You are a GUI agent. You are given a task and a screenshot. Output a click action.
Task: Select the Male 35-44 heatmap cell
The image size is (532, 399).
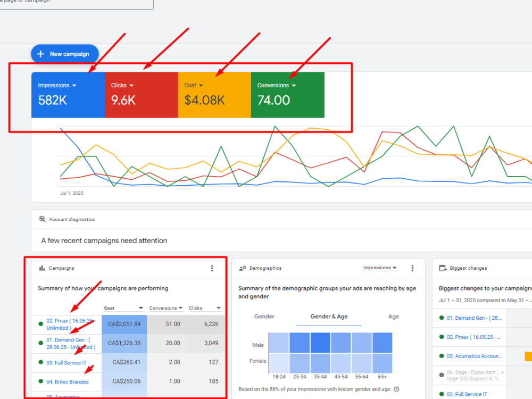click(320, 343)
